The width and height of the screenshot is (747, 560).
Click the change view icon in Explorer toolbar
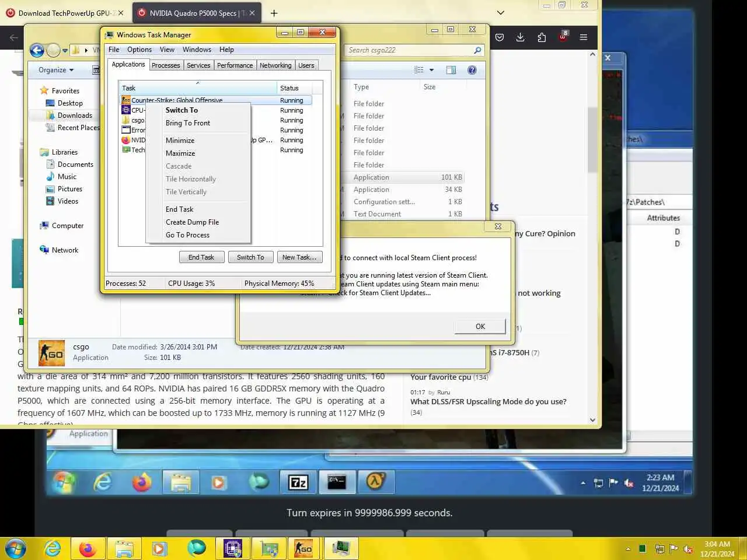(x=419, y=70)
